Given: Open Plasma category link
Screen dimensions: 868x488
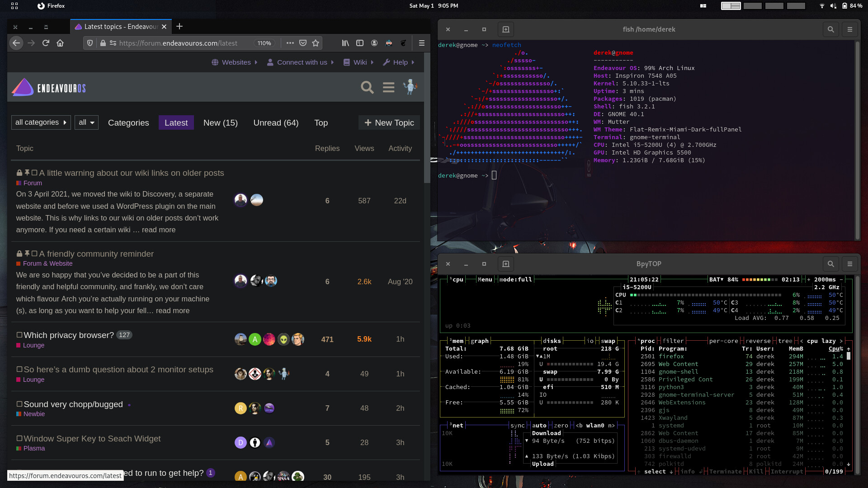Looking at the screenshot, I should tap(34, 448).
